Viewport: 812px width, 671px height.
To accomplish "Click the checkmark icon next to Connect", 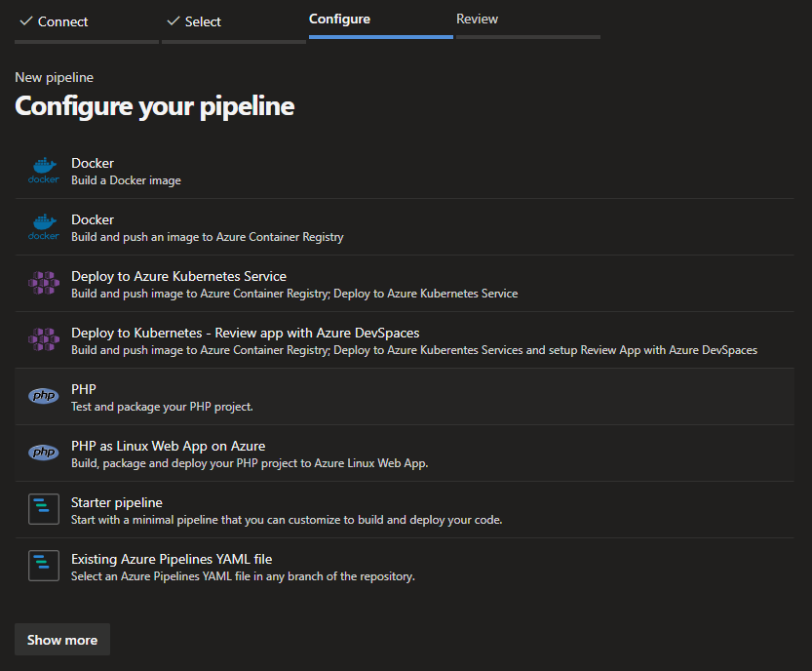I will [26, 21].
